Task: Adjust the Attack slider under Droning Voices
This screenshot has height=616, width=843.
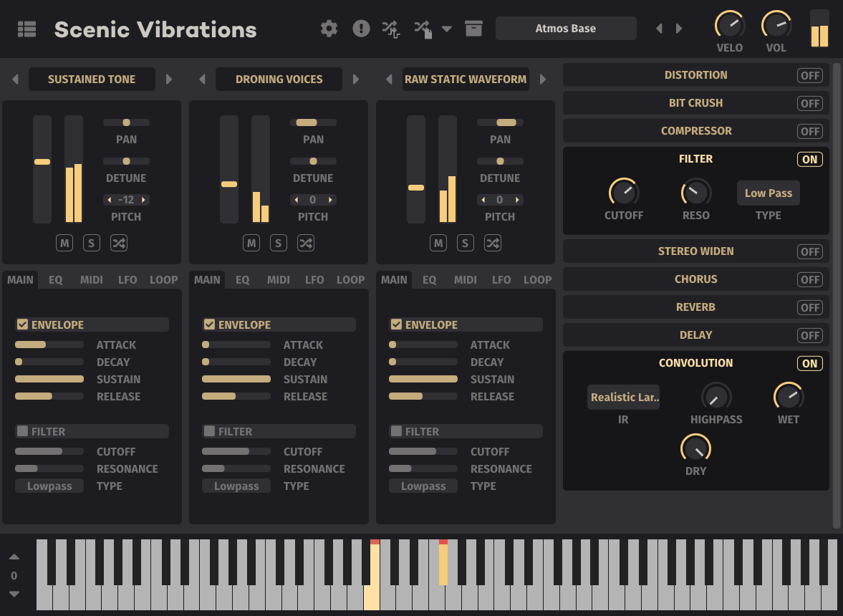Action: 236,345
